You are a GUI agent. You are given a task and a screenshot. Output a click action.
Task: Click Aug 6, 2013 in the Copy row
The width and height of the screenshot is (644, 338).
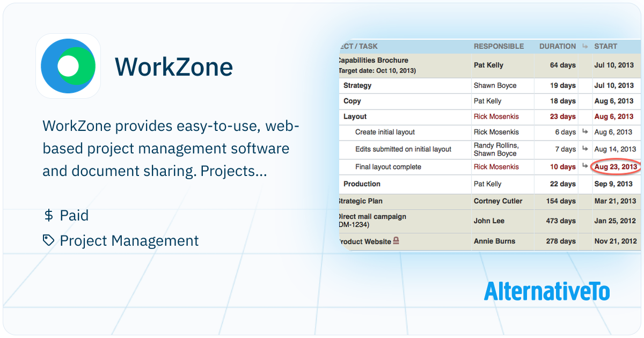[613, 101]
